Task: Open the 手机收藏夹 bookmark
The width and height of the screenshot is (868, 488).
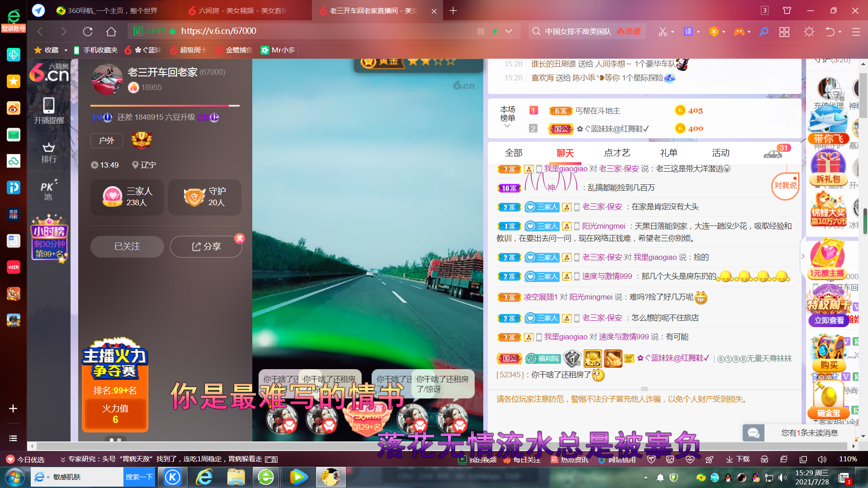Action: [x=95, y=50]
